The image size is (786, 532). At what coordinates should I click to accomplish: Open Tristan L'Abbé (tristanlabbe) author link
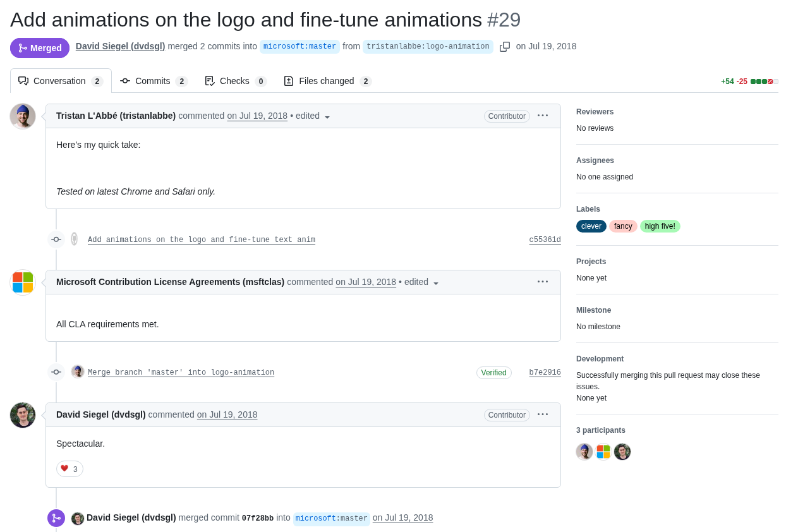click(116, 116)
